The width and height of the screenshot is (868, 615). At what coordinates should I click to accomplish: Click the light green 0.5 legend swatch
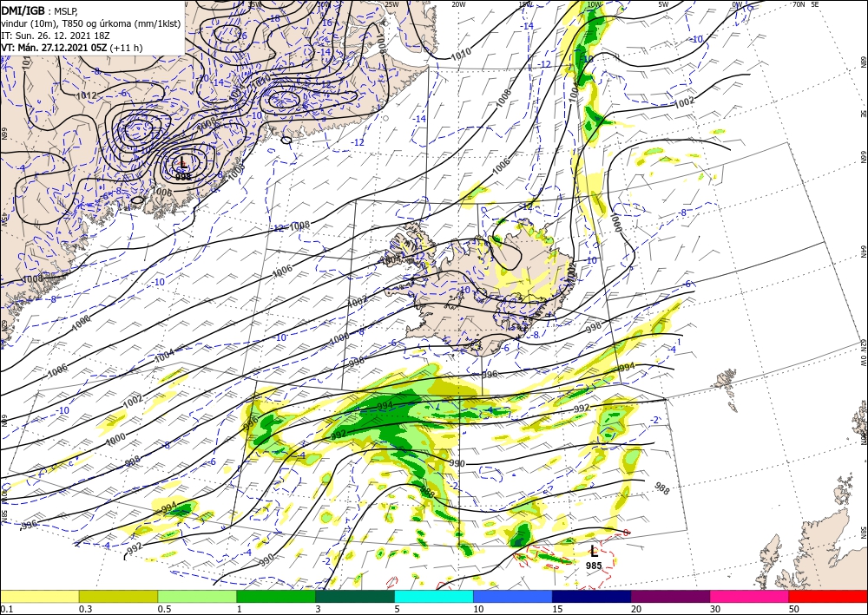(x=197, y=596)
